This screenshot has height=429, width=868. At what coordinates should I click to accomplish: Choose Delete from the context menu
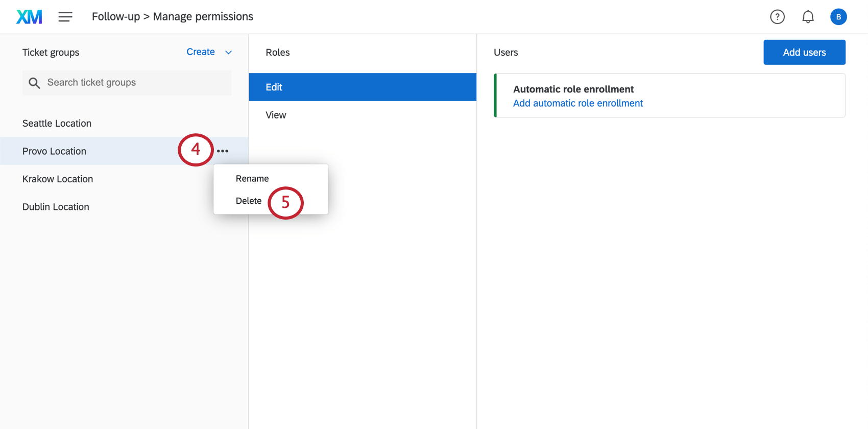(249, 201)
